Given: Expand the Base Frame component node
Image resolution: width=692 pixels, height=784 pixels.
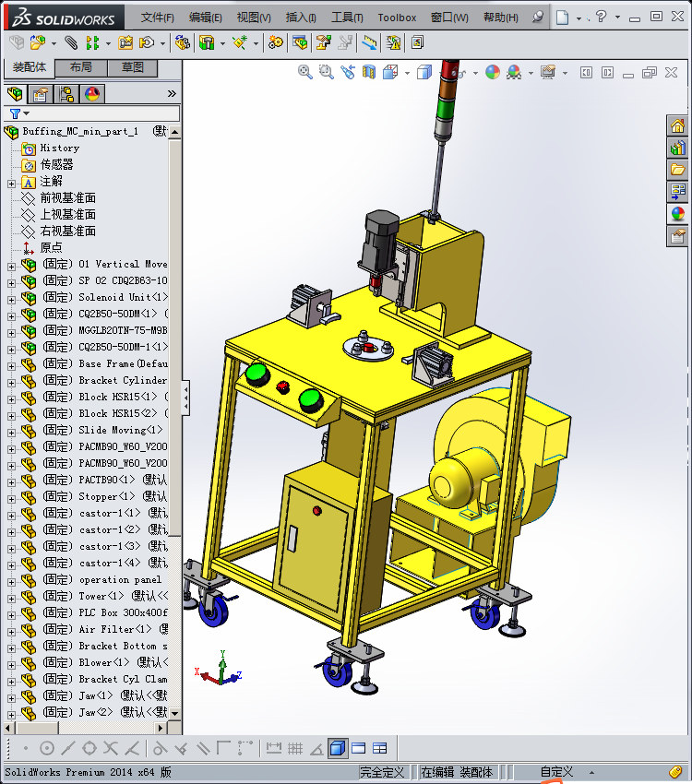Looking at the screenshot, I should point(11,366).
